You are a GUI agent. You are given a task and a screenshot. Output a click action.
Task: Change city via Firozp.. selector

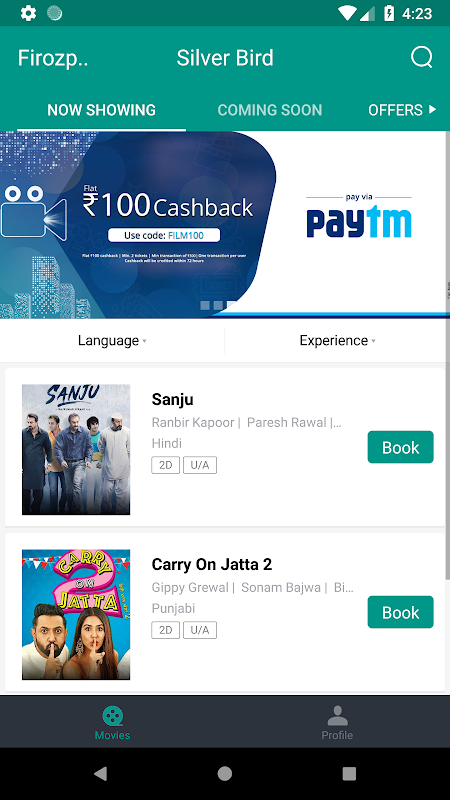[53, 58]
